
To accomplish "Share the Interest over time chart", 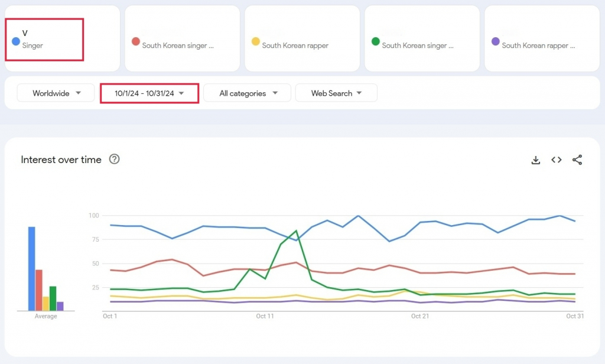I will pos(577,160).
